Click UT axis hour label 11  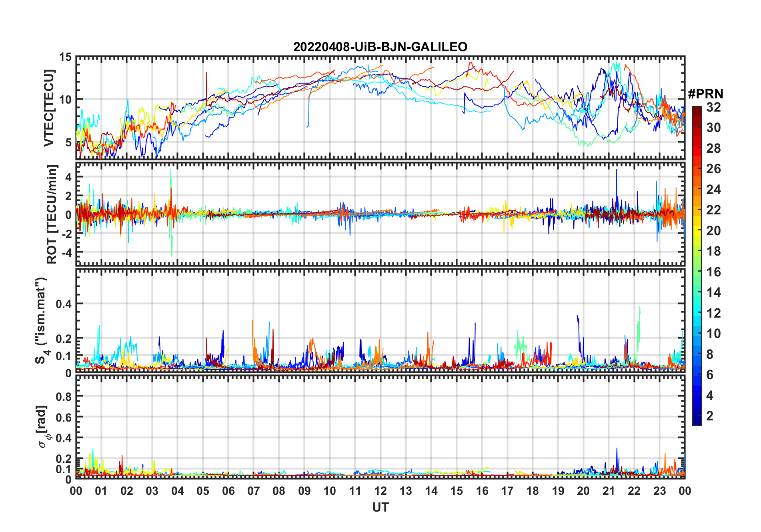pos(355,491)
